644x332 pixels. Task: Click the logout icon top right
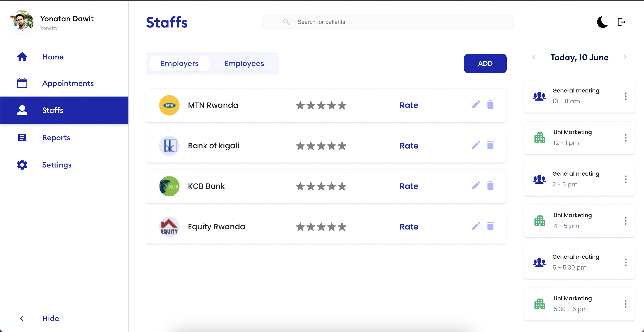click(622, 22)
